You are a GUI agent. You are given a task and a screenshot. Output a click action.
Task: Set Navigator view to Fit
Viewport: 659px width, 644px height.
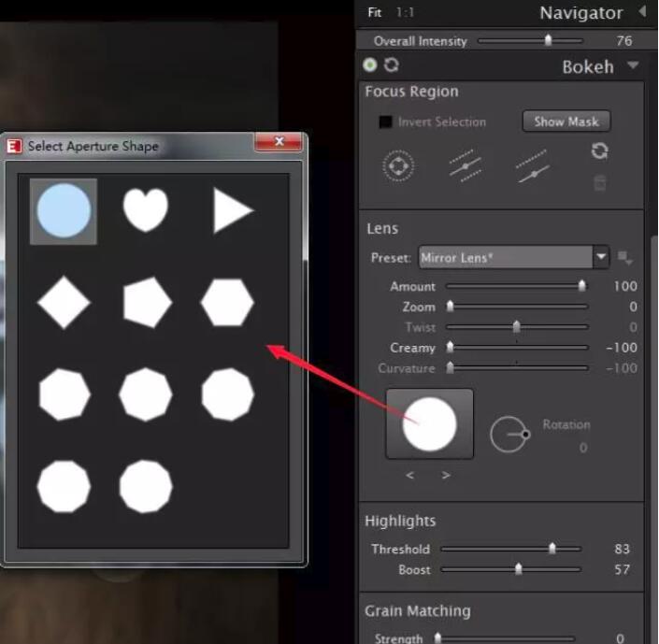(375, 12)
